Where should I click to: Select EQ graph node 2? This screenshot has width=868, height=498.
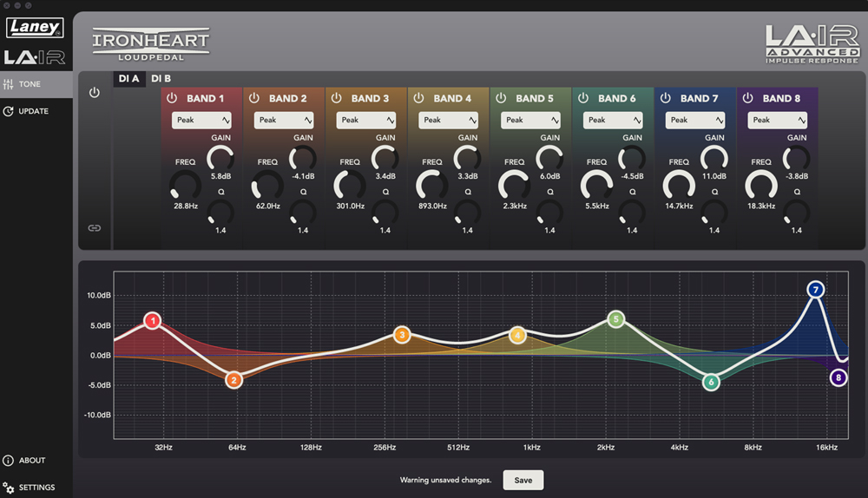[234, 380]
